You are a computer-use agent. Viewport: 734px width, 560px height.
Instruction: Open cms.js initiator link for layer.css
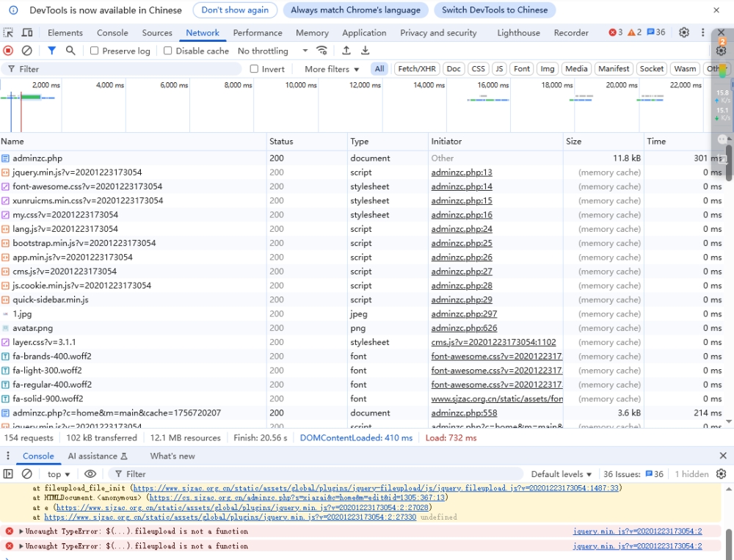(x=493, y=342)
